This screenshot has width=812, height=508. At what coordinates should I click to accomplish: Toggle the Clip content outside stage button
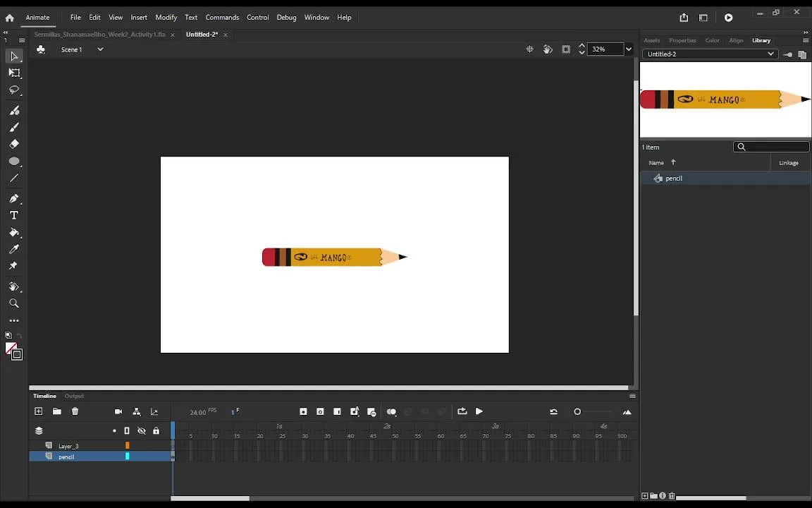(x=566, y=49)
